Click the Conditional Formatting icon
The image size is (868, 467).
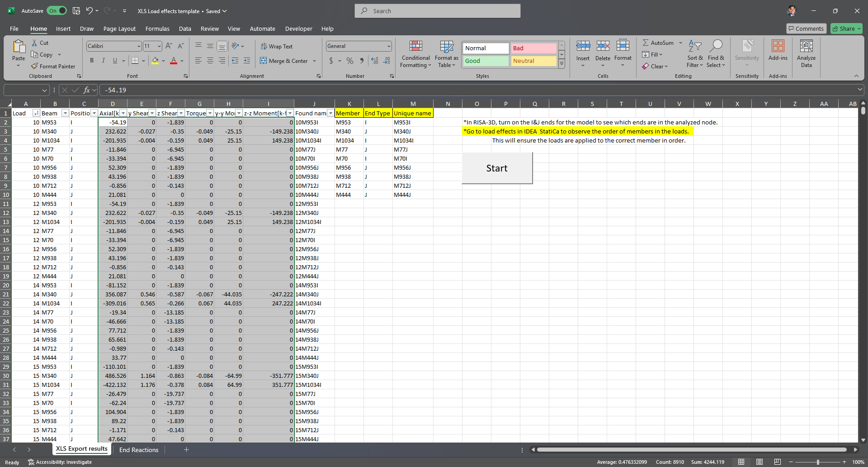point(415,46)
